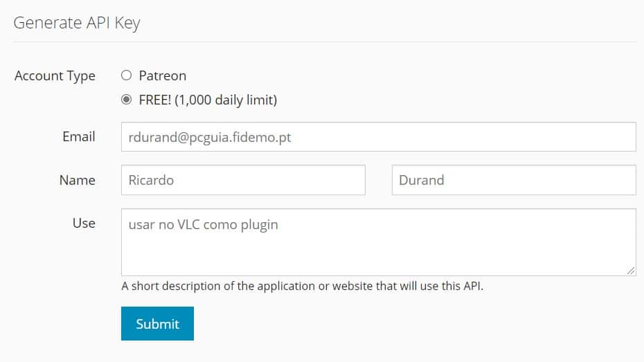Click the Generate API Key heading
This screenshot has width=644, height=362.
pos(77,23)
